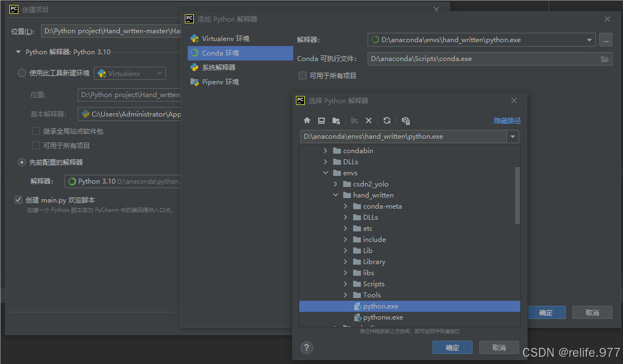623x364 pixels.
Task: Toggle show hidden files eye icon
Action: 405,120
